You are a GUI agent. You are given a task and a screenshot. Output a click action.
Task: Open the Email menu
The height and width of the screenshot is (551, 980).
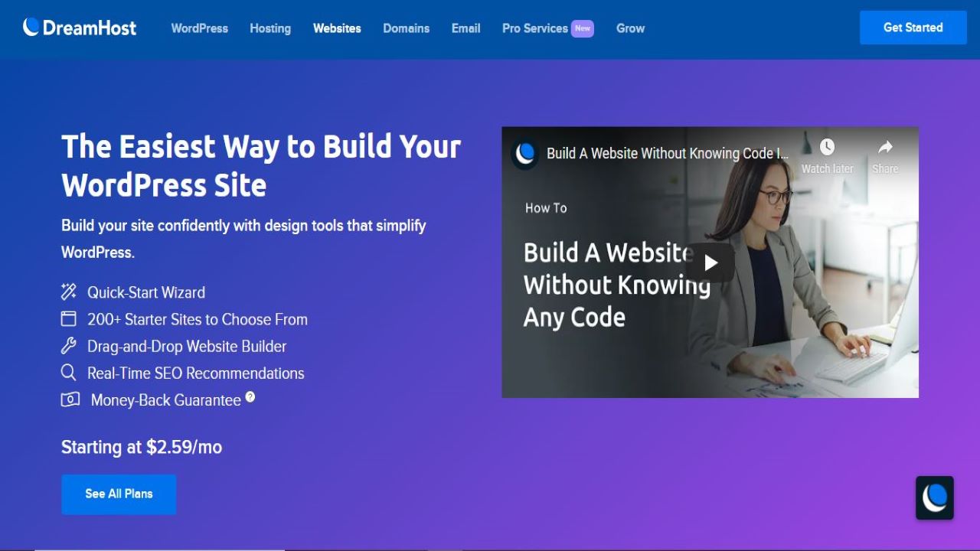pyautogui.click(x=466, y=28)
